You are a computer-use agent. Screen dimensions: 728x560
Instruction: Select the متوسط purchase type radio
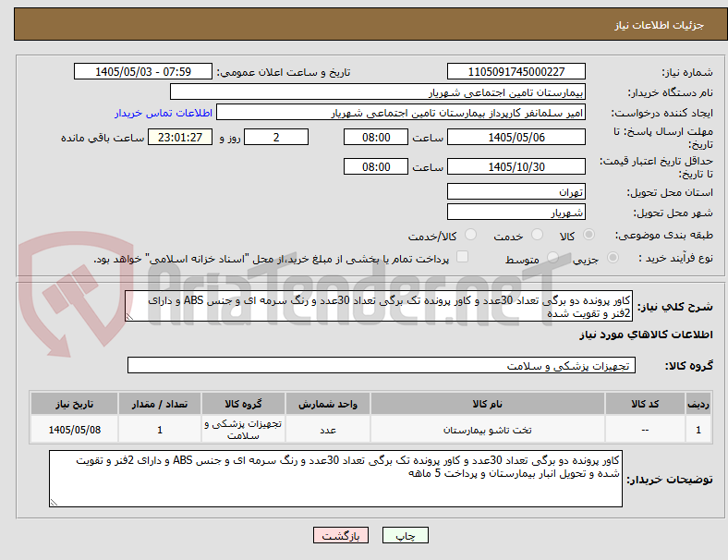552,257
